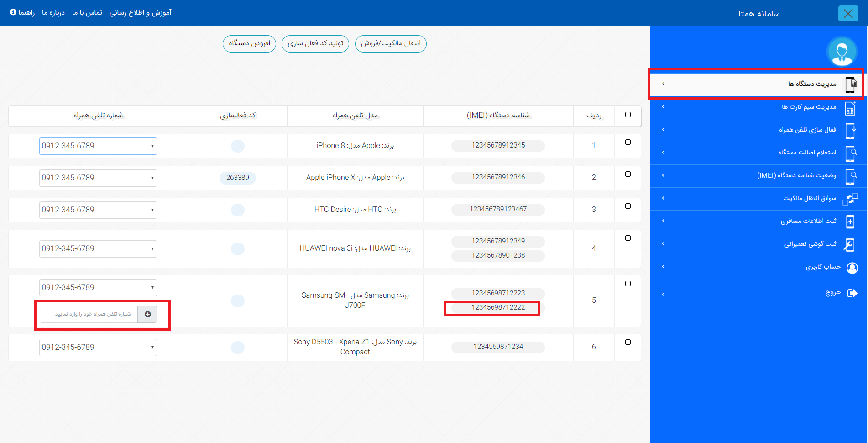Click IMEI 123456789123467 in HTC row
Viewport: 868px width, 443px height.
pos(498,210)
